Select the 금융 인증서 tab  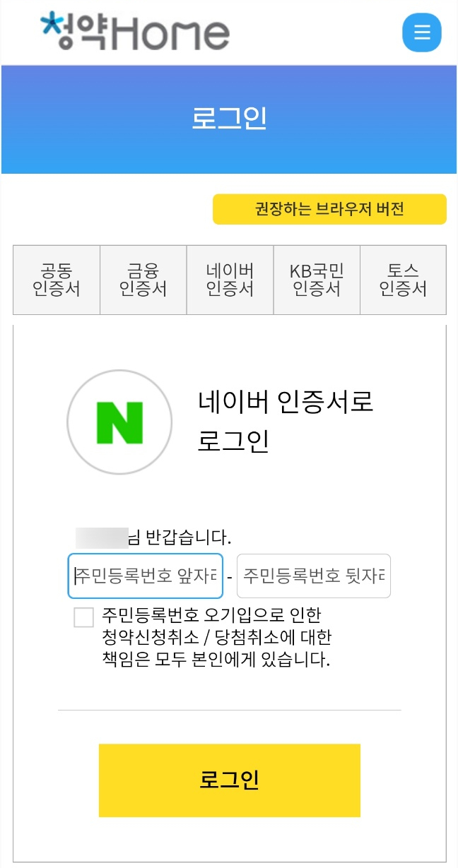point(143,280)
